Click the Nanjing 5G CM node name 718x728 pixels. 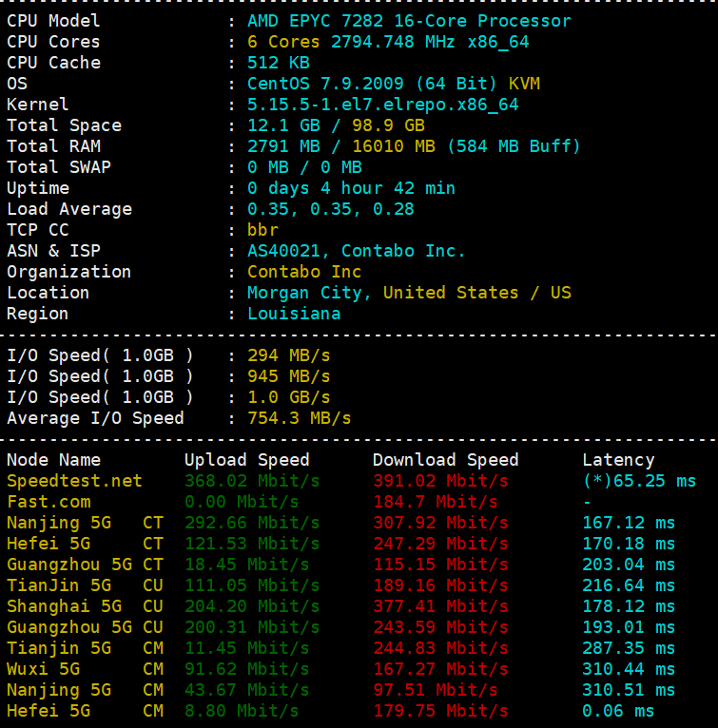pos(85,690)
